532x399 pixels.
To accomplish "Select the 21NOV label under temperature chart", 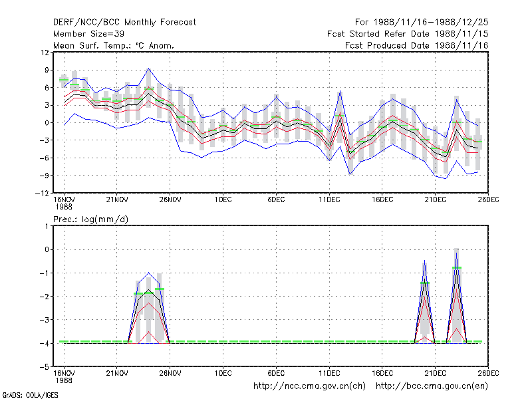I will [x=117, y=200].
